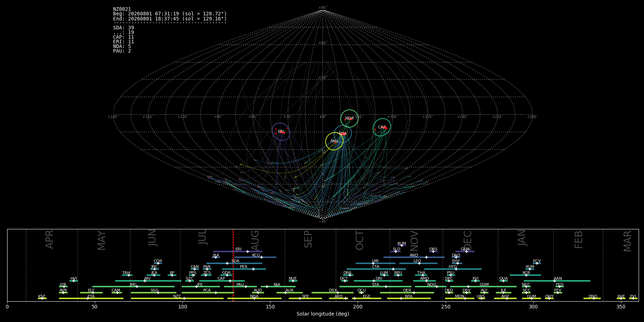Viewport: 644px width, 322px height.
Task: Click the PER shower peak marker on timeline
Action: [x=253, y=269]
